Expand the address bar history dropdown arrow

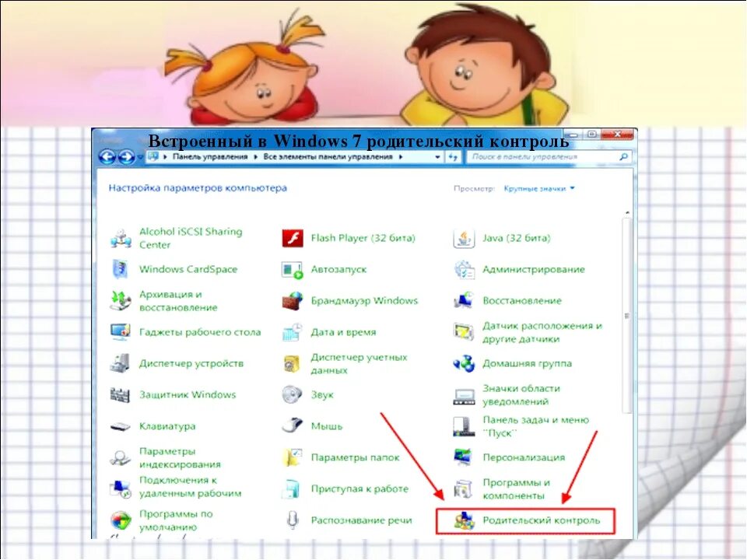[437, 156]
